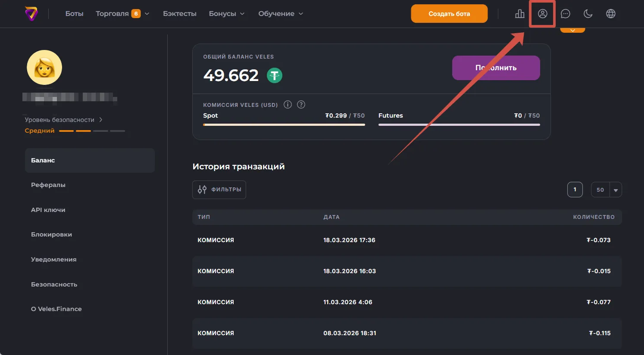Toggle dark mode moon icon

tap(588, 14)
